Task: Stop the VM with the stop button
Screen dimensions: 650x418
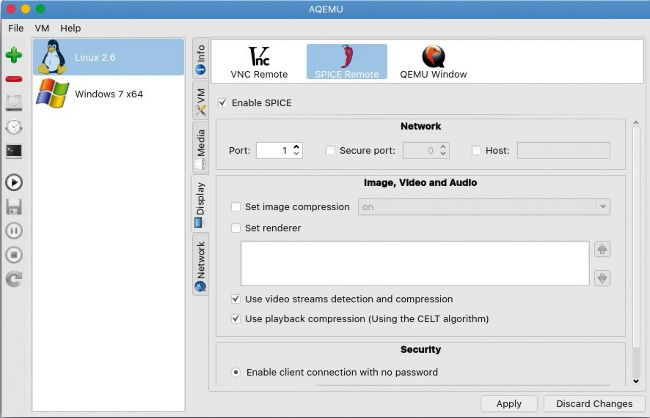Action: (x=14, y=255)
